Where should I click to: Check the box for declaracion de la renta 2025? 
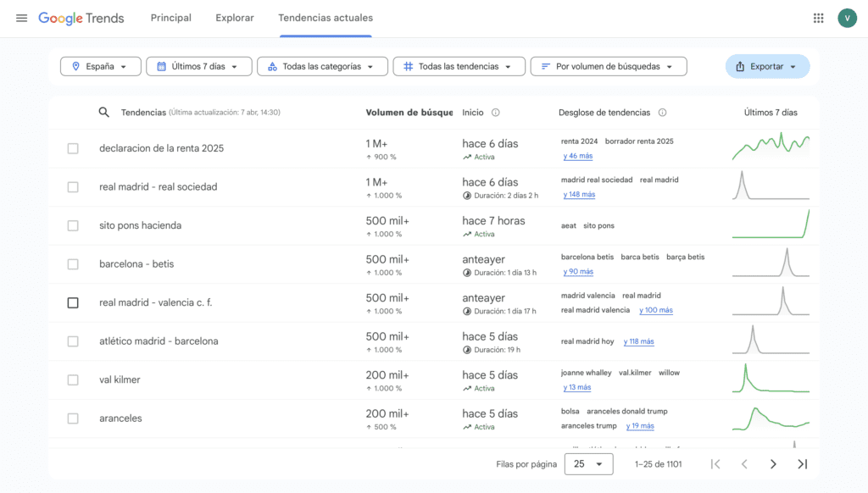click(x=73, y=148)
